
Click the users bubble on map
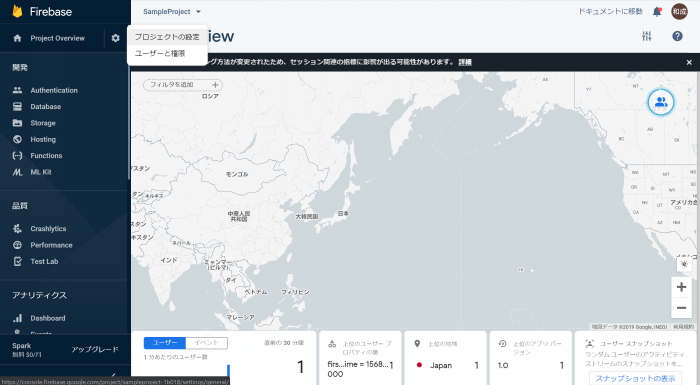click(x=661, y=102)
